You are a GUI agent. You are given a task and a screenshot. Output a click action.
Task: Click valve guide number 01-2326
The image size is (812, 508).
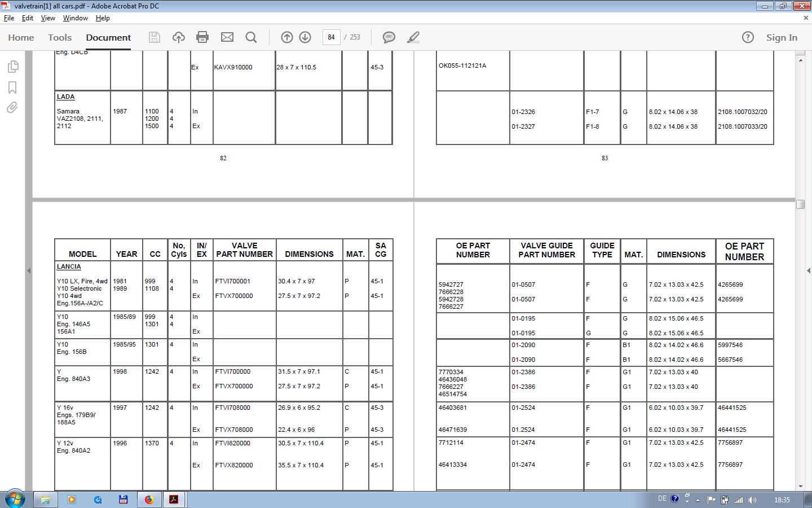pos(523,112)
